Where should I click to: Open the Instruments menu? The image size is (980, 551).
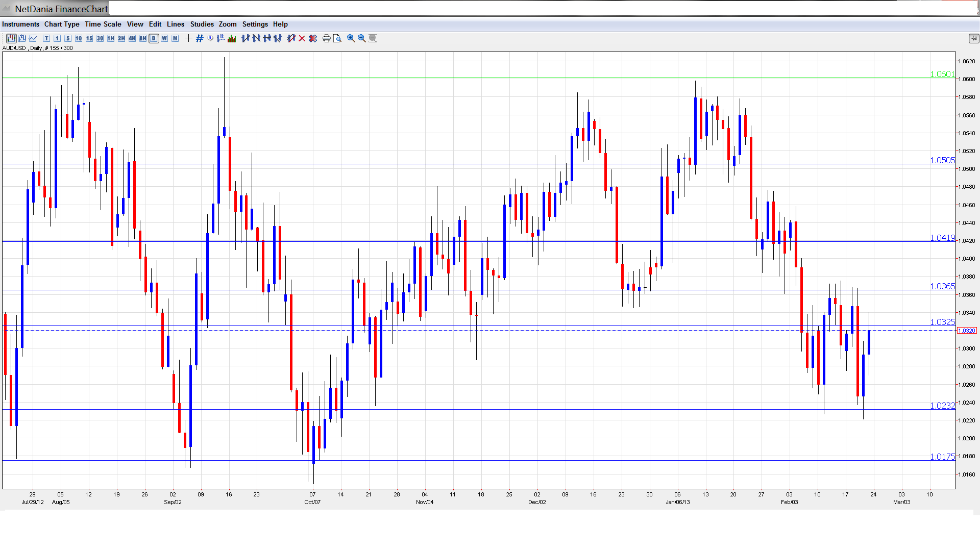[x=20, y=24]
